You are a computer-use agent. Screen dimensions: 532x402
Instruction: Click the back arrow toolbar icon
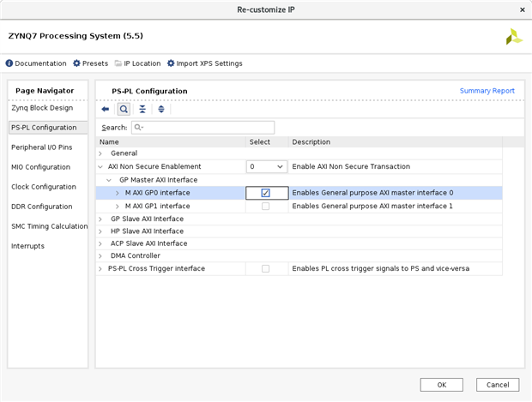106,109
